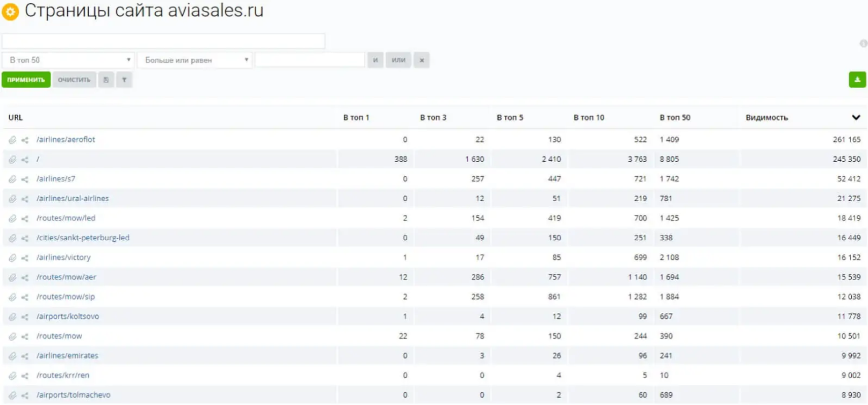The image size is (868, 405).
Task: Click the funnel filter icon button
Action: [124, 80]
